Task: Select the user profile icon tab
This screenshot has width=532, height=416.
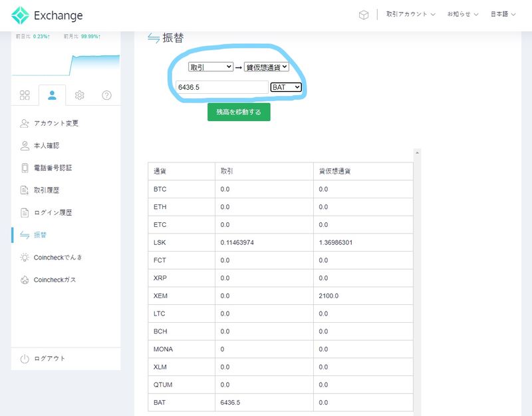Action: [52, 95]
